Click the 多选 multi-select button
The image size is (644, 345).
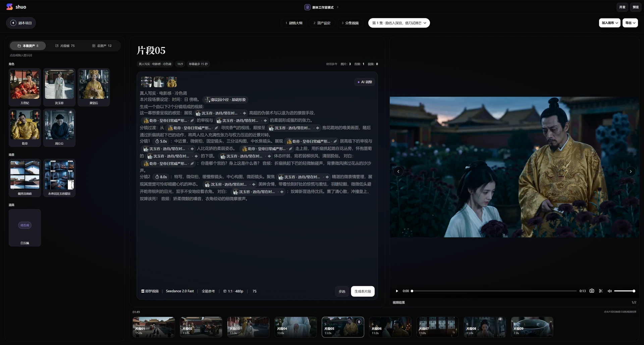coord(342,291)
